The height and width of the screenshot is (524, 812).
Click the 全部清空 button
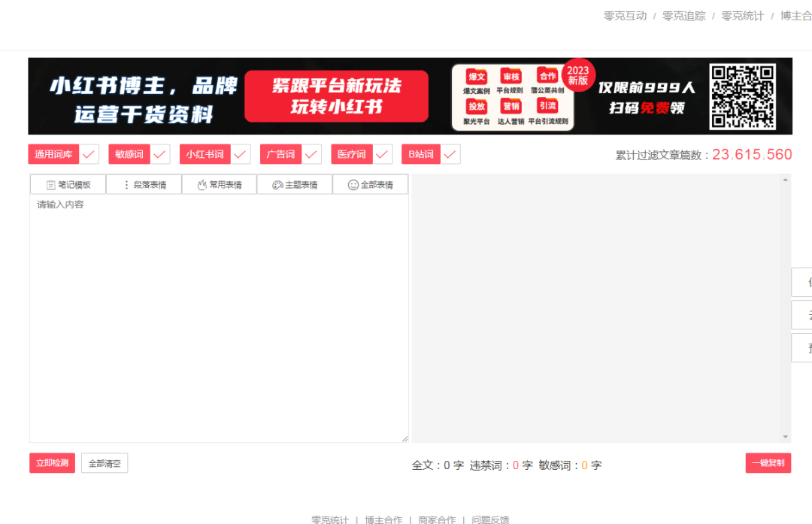click(x=105, y=463)
